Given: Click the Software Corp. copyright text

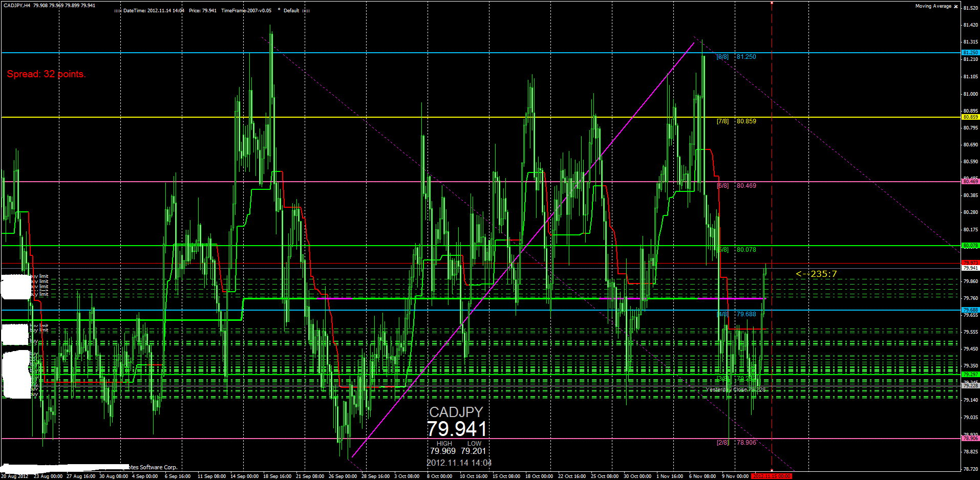Looking at the screenshot, I should [158, 467].
